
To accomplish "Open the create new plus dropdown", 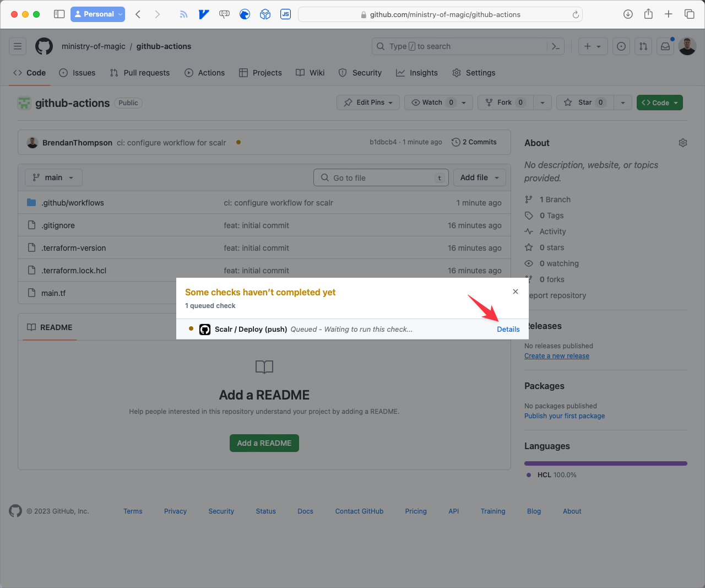I will 593,46.
